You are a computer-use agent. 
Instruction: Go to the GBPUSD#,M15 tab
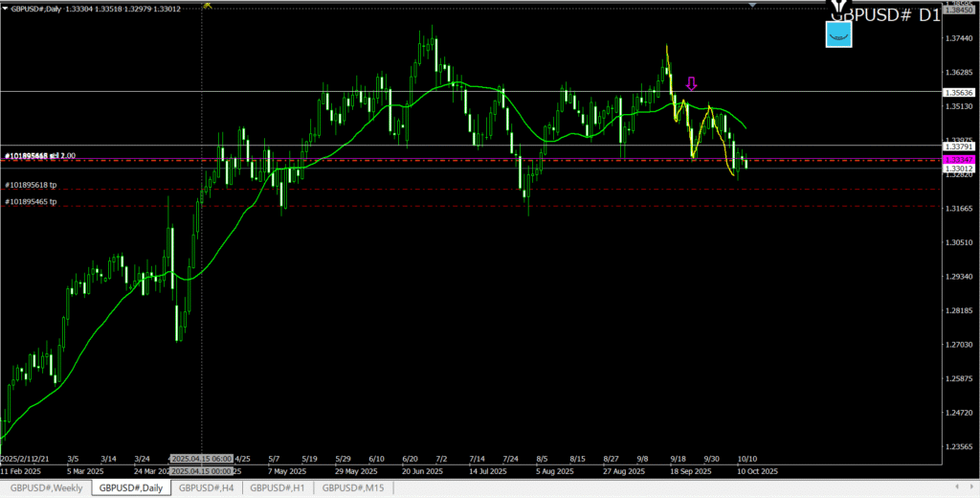point(353,488)
